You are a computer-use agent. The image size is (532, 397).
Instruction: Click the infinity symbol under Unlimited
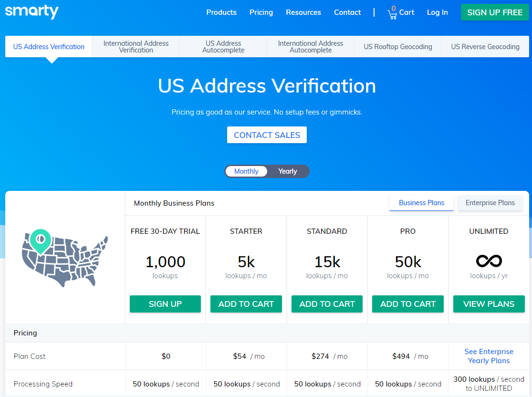click(x=489, y=261)
